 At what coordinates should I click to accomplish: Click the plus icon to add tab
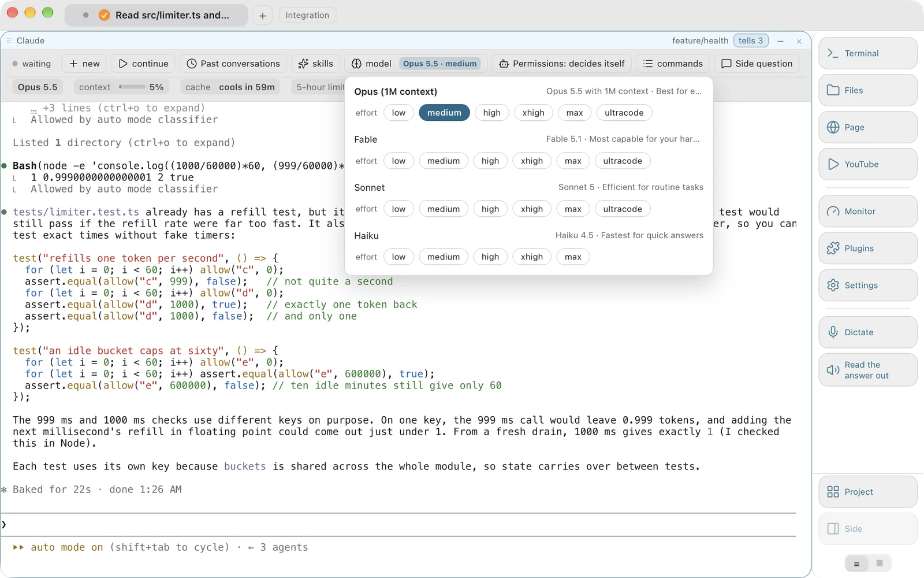263,16
